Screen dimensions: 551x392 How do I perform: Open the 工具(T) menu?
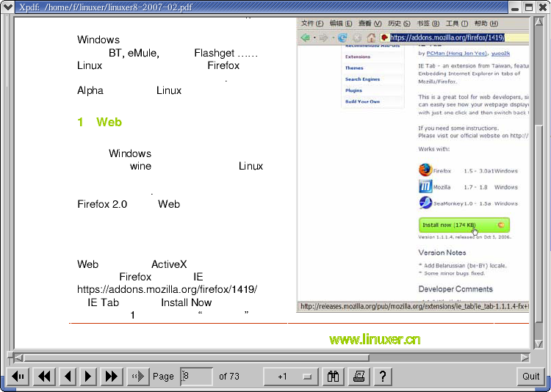(x=456, y=23)
